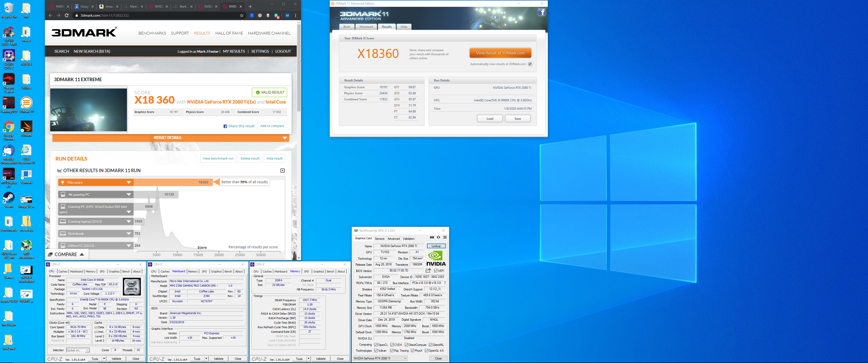Screen dimensions: 868x363
Task: Click View benchmark run button
Action: [x=218, y=159]
